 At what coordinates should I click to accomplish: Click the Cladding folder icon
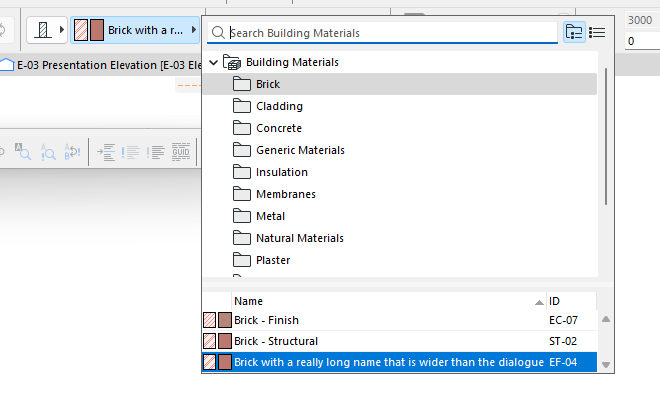coord(242,106)
